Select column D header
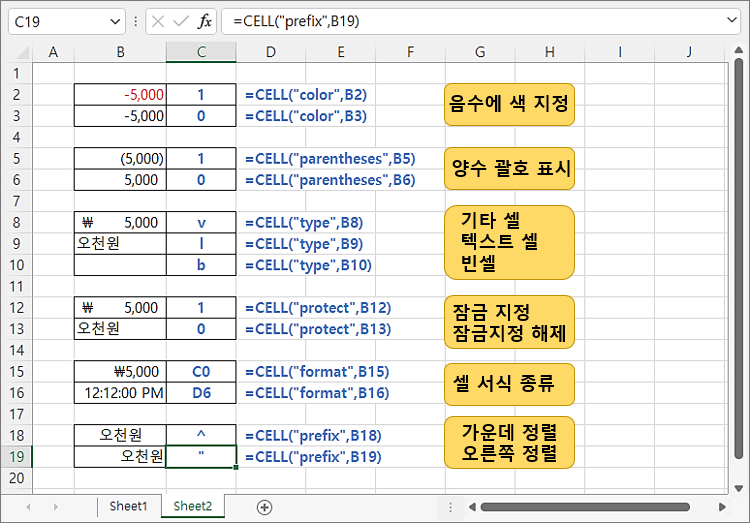This screenshot has width=750, height=523. coord(271,52)
